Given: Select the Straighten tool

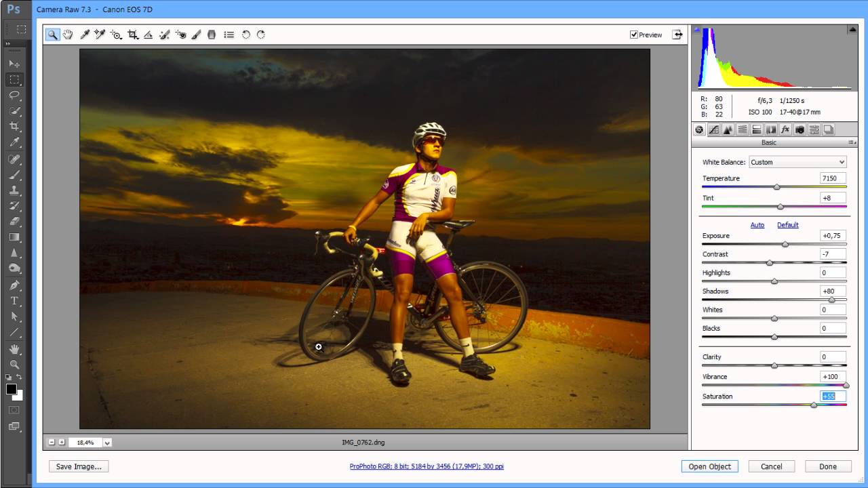Looking at the screenshot, I should tap(149, 35).
